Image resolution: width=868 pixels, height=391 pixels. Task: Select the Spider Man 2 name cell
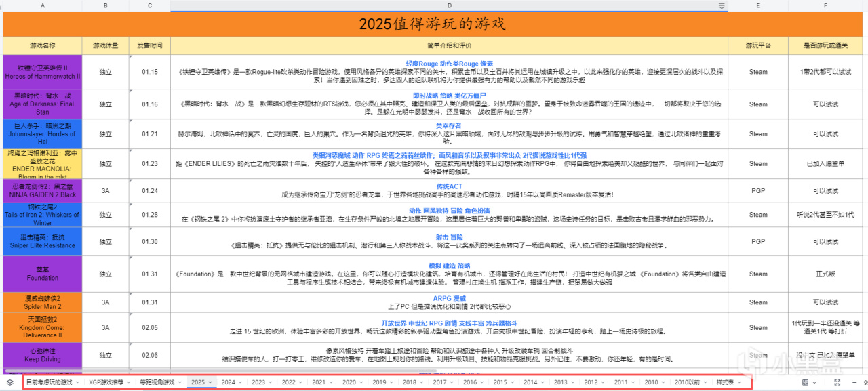click(43, 302)
